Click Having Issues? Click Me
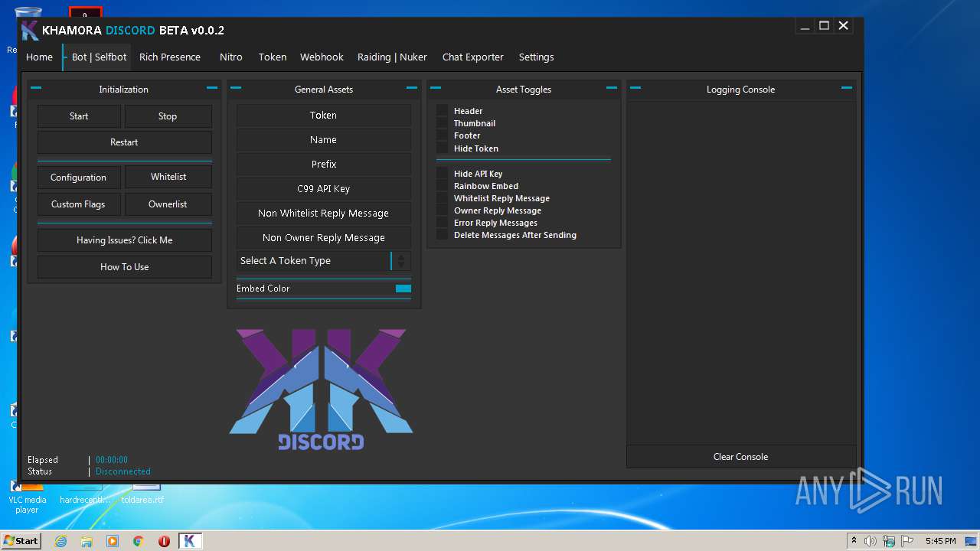The height and width of the screenshot is (551, 980). (124, 240)
